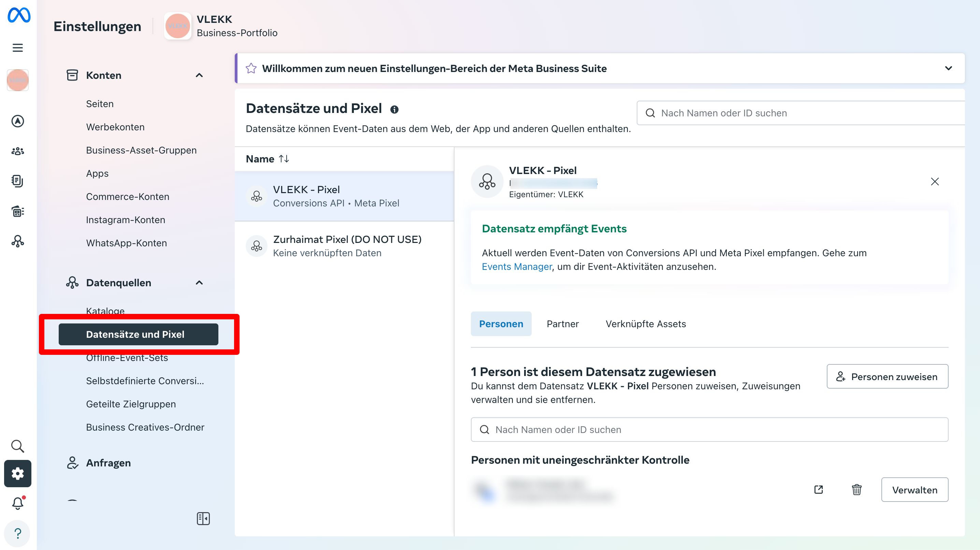Click the VLEKK avatar in left rail
Screen dimensions: 980x550
[x=17, y=80]
